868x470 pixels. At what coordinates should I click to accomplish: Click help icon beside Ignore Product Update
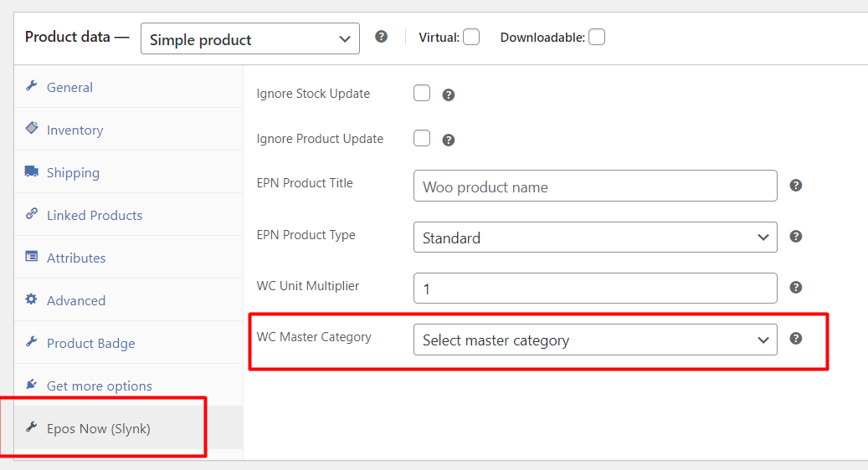click(x=449, y=140)
